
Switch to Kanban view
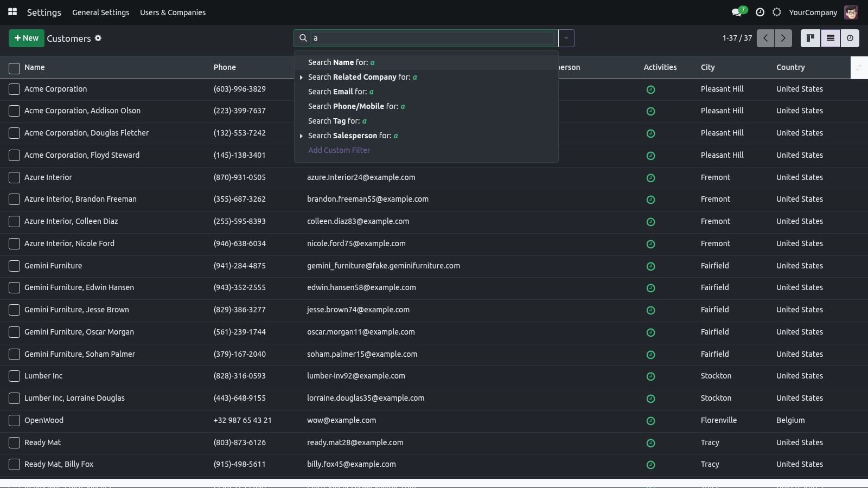[x=810, y=38]
